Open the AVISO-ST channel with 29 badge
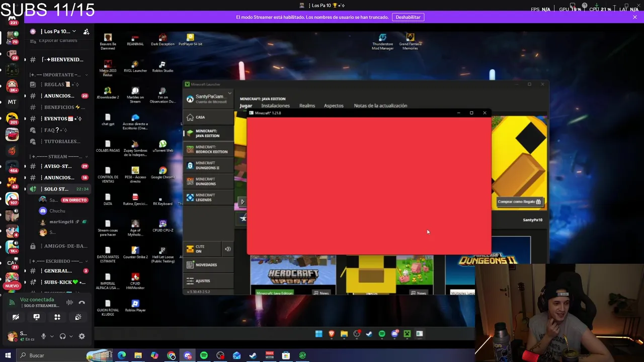This screenshot has height=362, width=644. pyautogui.click(x=58, y=166)
